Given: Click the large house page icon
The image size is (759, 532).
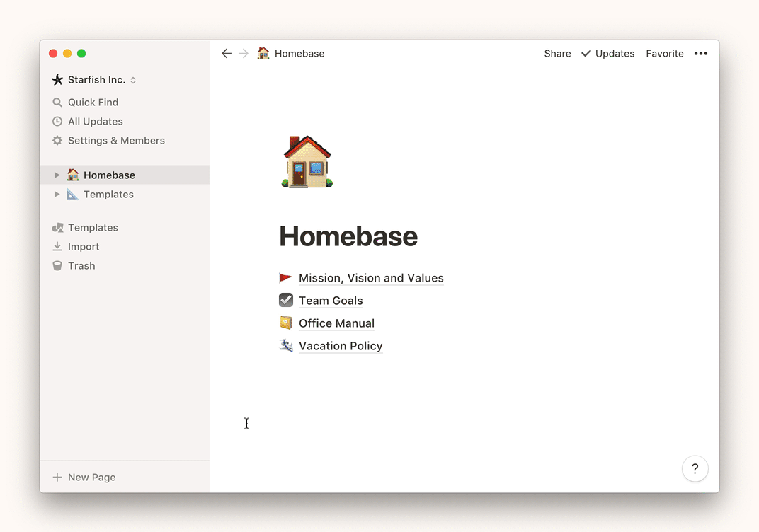Looking at the screenshot, I should [307, 162].
